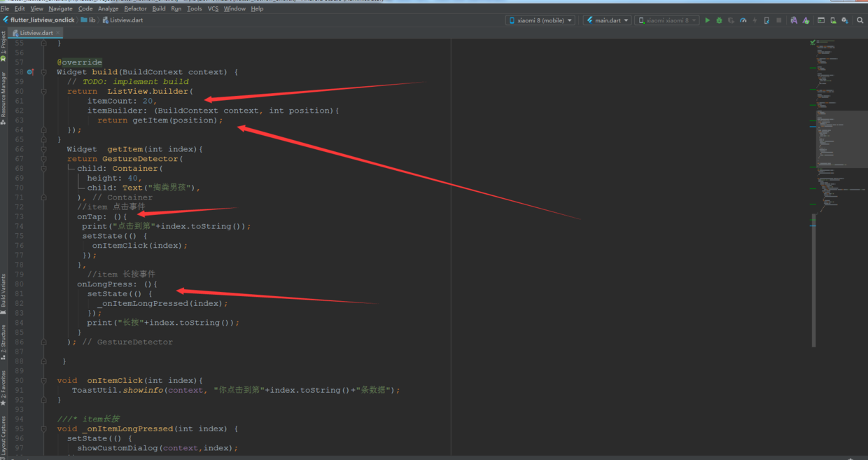
Task: Click 'ToastUtil' on line 91
Action: point(94,390)
